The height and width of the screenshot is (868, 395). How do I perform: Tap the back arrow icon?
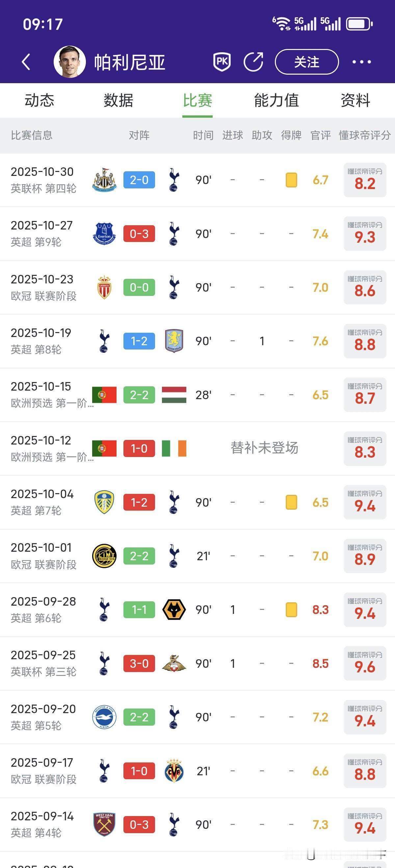[26, 62]
